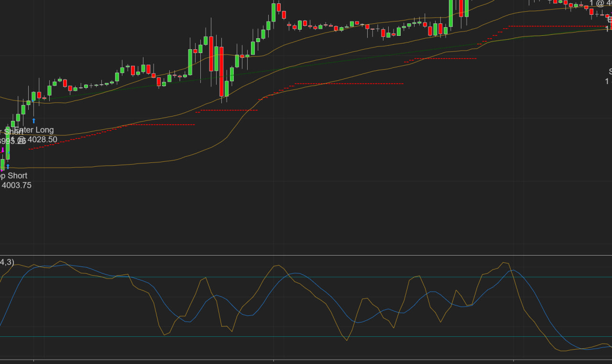Click the center tick on the time axis
This screenshot has width=612, height=364.
point(273,360)
